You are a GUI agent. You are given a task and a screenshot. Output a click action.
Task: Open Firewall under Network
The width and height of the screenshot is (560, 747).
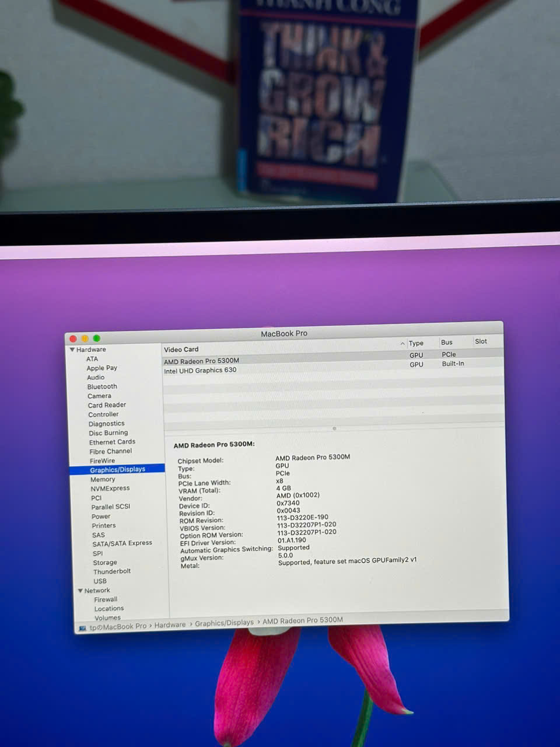106,599
